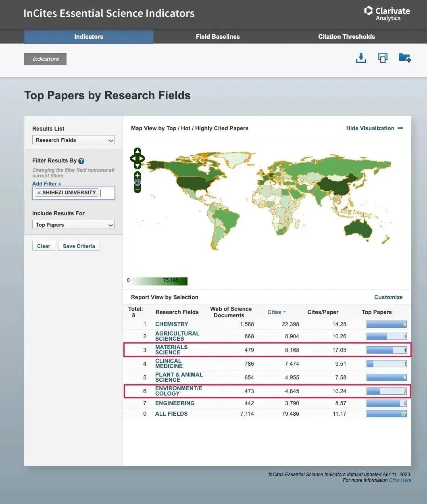Zoom in on the map

pos(137,175)
